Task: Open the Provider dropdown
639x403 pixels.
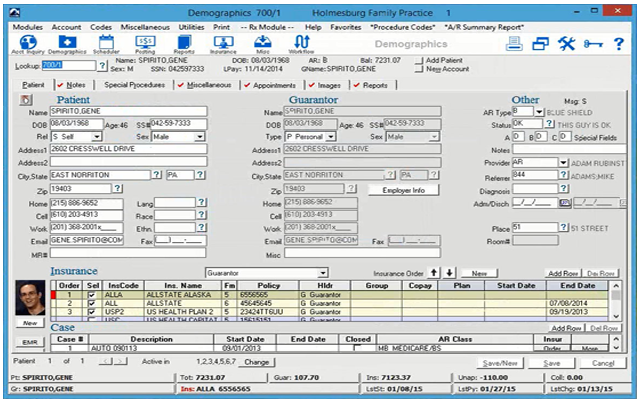Action: [563, 163]
